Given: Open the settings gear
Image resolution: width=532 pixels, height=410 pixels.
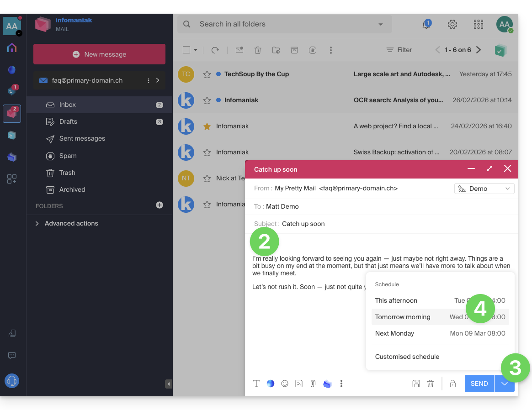Looking at the screenshot, I should 452,24.
